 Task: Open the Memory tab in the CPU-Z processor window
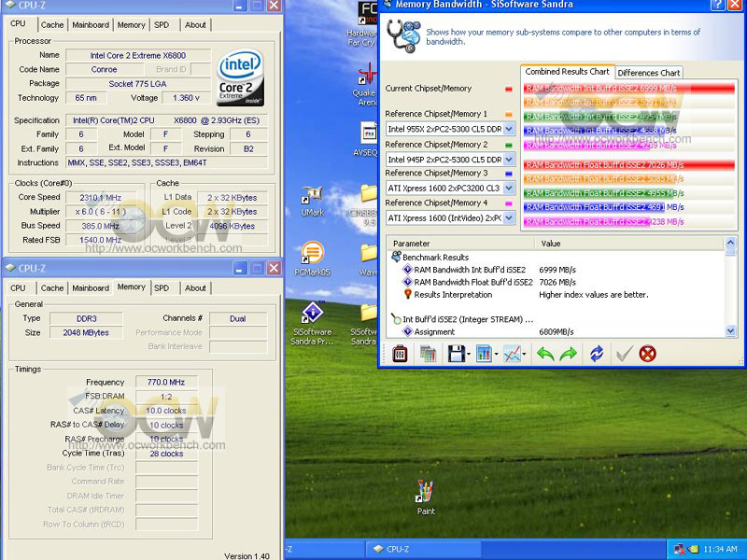coord(131,25)
